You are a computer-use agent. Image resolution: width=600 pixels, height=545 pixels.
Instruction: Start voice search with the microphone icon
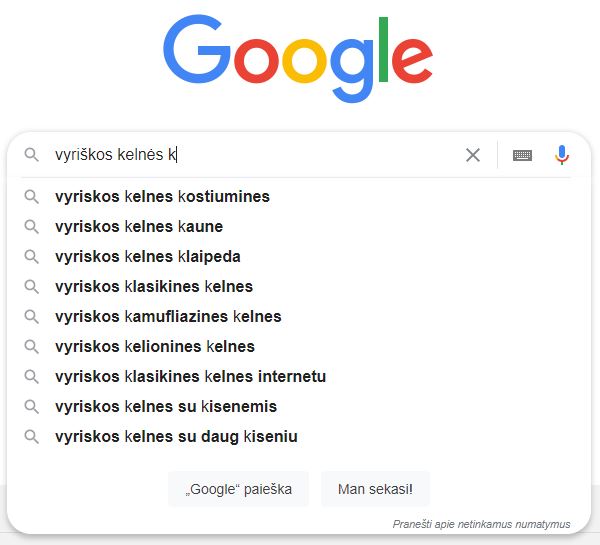click(562, 155)
